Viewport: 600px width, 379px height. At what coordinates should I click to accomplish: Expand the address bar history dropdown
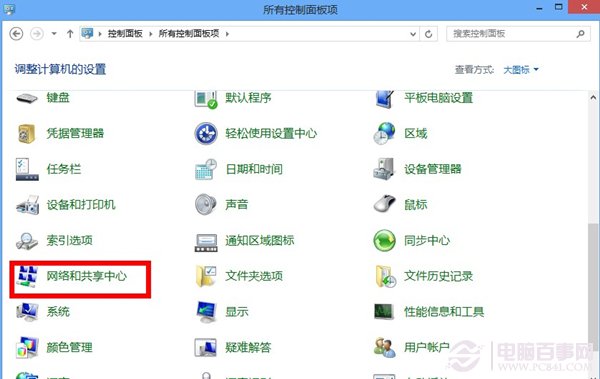[413, 34]
